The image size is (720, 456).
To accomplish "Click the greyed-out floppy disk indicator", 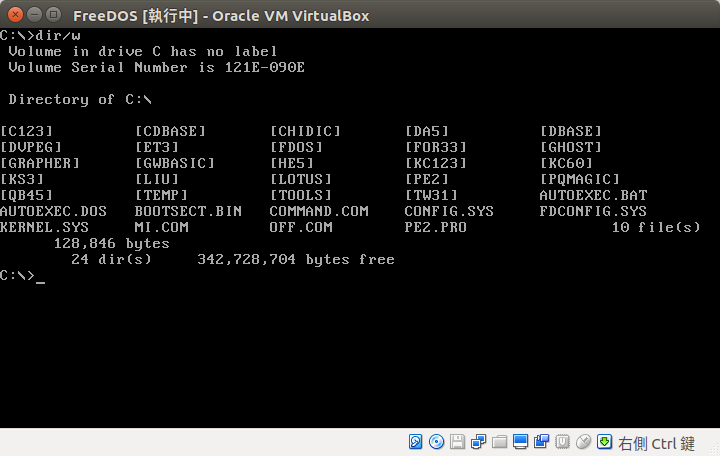I will tap(457, 442).
